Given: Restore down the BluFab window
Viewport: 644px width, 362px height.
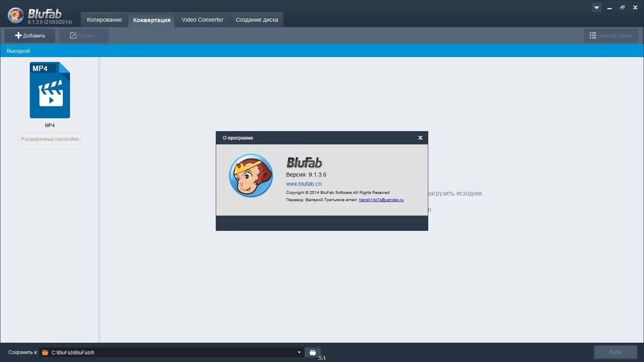Looking at the screenshot, I should coord(622,8).
